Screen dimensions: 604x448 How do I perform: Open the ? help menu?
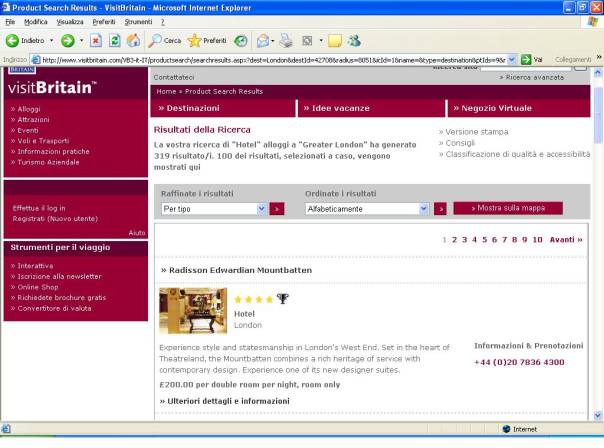pyautogui.click(x=163, y=22)
